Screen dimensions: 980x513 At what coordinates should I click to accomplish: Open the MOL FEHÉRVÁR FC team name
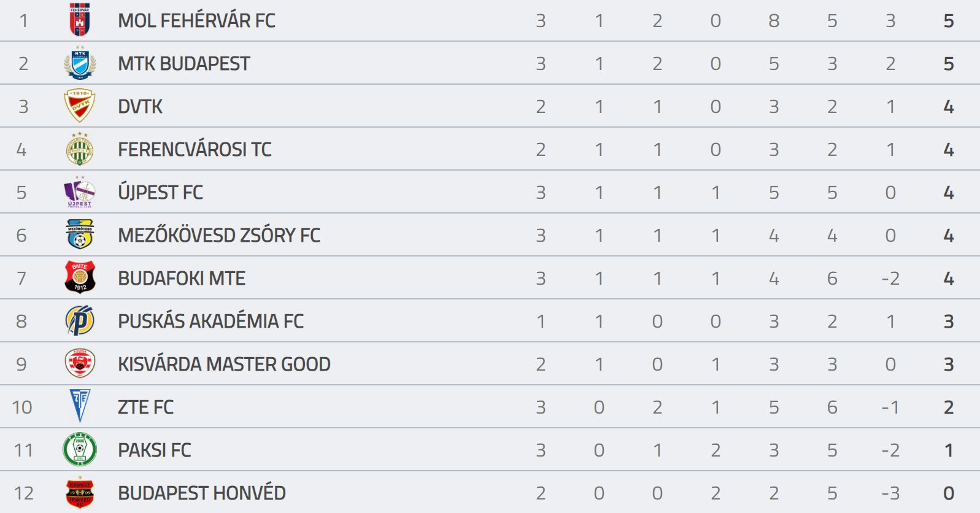pyautogui.click(x=196, y=20)
